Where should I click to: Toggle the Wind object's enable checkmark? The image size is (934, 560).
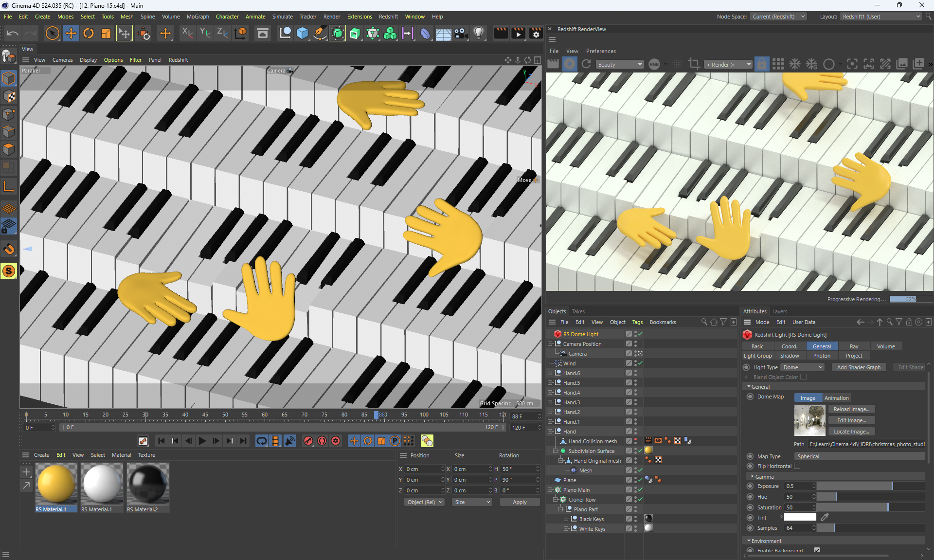640,363
